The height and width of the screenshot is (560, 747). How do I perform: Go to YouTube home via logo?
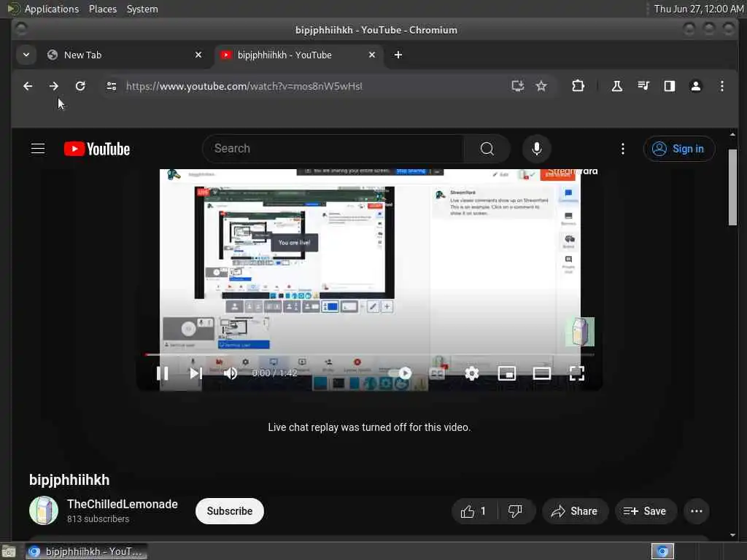coord(97,149)
